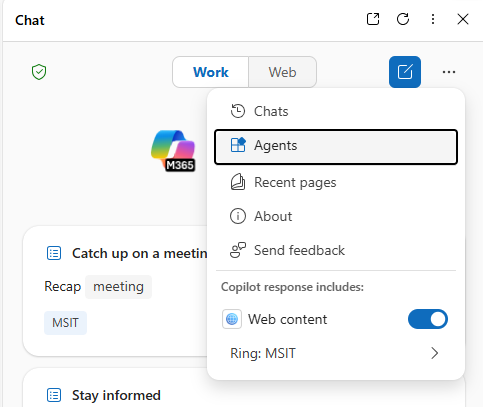Image resolution: width=483 pixels, height=407 pixels.
Task: Click the Stay informed list icon
Action: click(x=54, y=395)
